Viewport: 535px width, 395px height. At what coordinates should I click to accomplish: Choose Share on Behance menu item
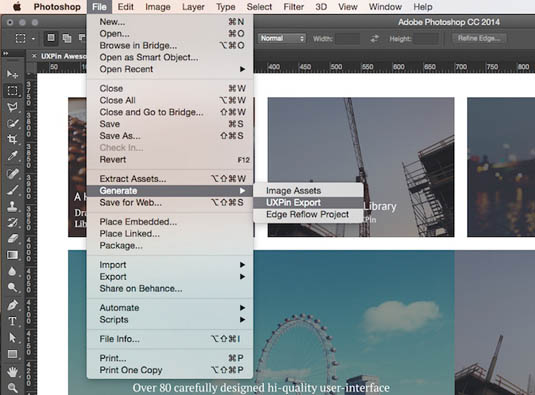coord(170,289)
